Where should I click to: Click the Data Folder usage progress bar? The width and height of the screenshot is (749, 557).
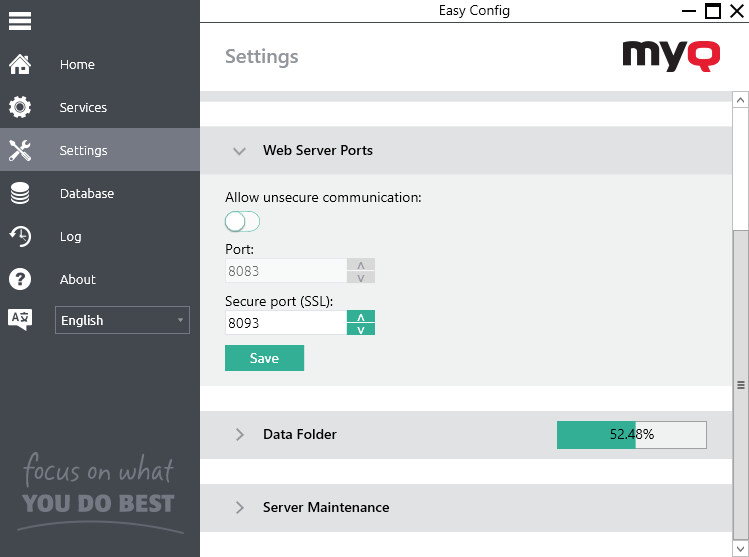(x=631, y=435)
